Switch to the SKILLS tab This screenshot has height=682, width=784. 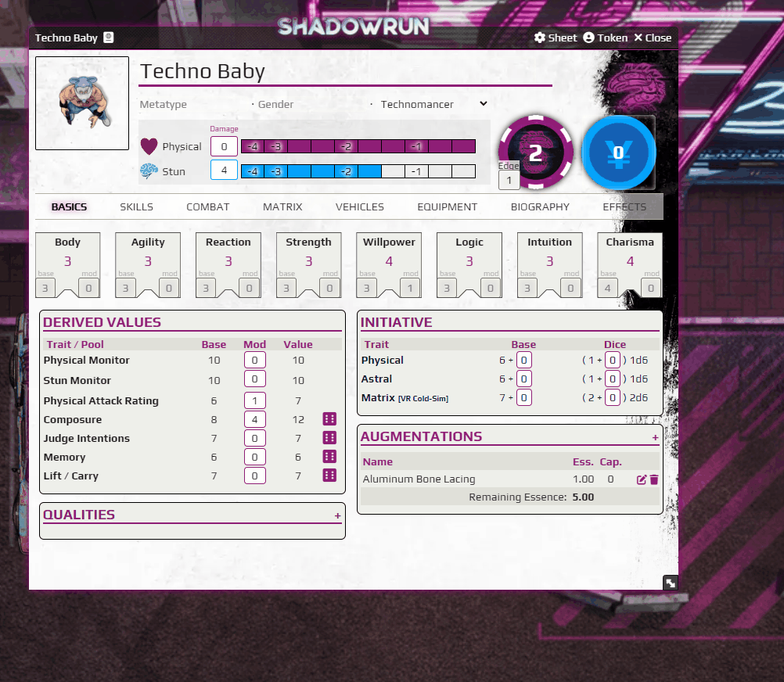136,206
